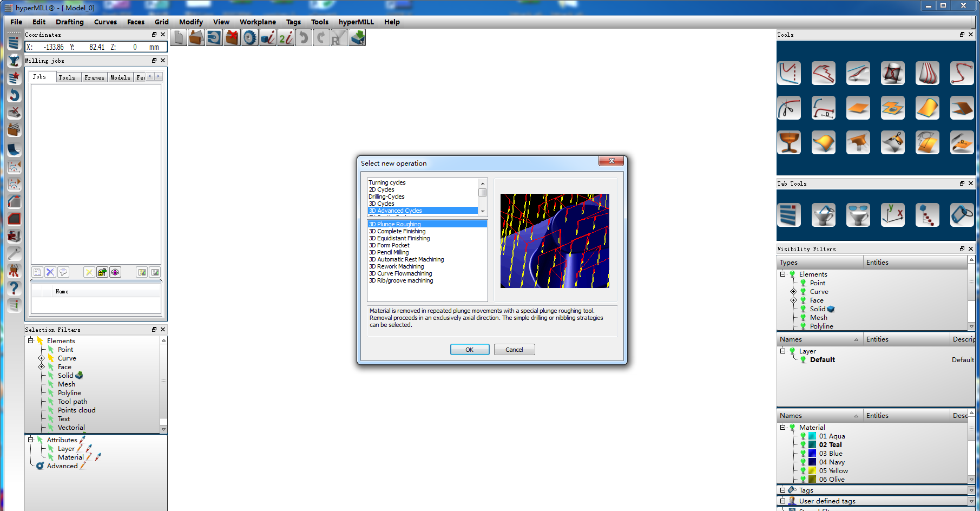The width and height of the screenshot is (980, 511).
Task: Collapse the Elements node in Selection Filters
Action: tap(31, 341)
